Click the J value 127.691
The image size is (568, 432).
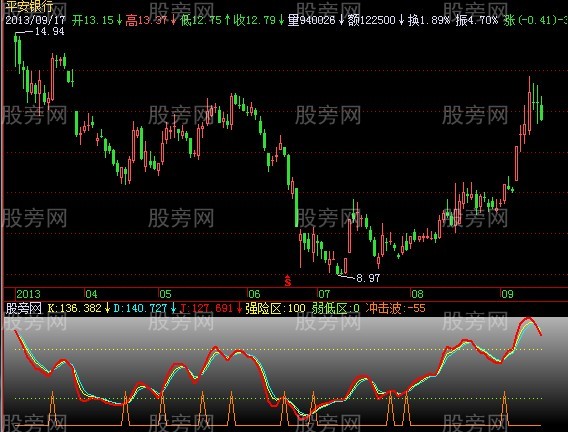[206, 308]
